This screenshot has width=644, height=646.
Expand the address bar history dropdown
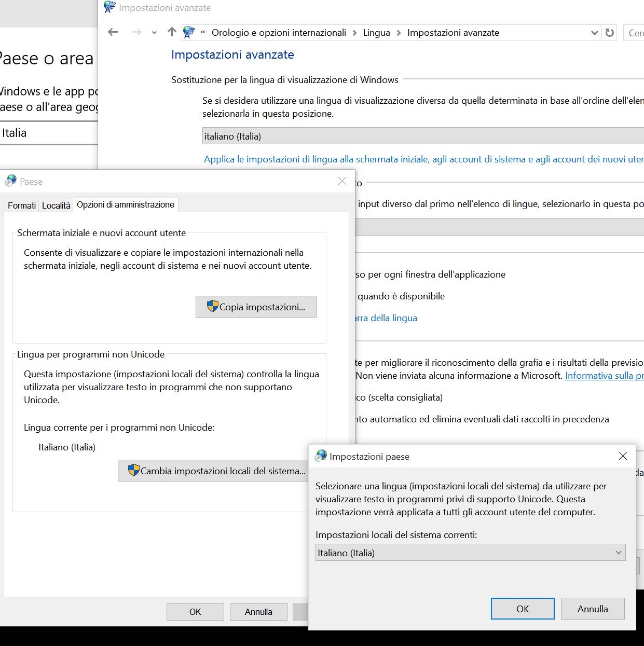click(595, 33)
